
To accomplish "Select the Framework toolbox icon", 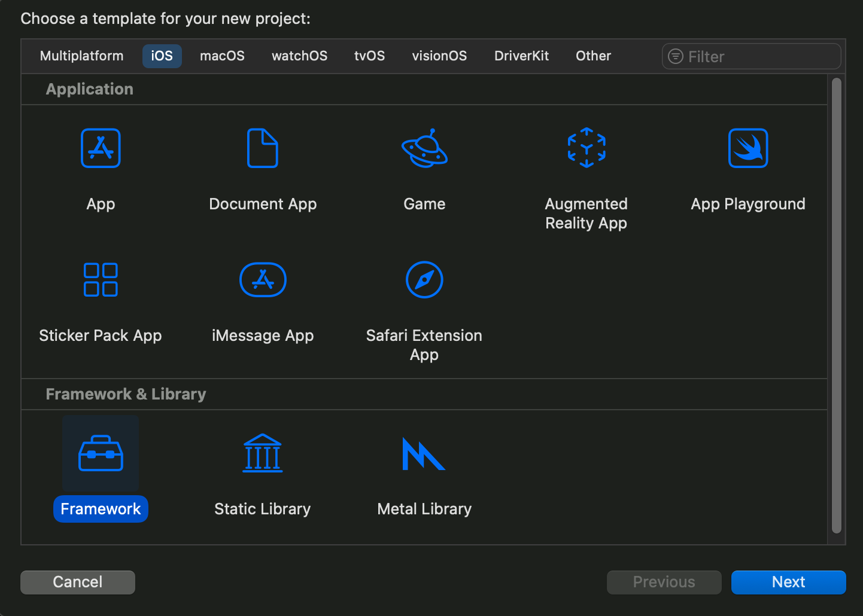I will 101,453.
